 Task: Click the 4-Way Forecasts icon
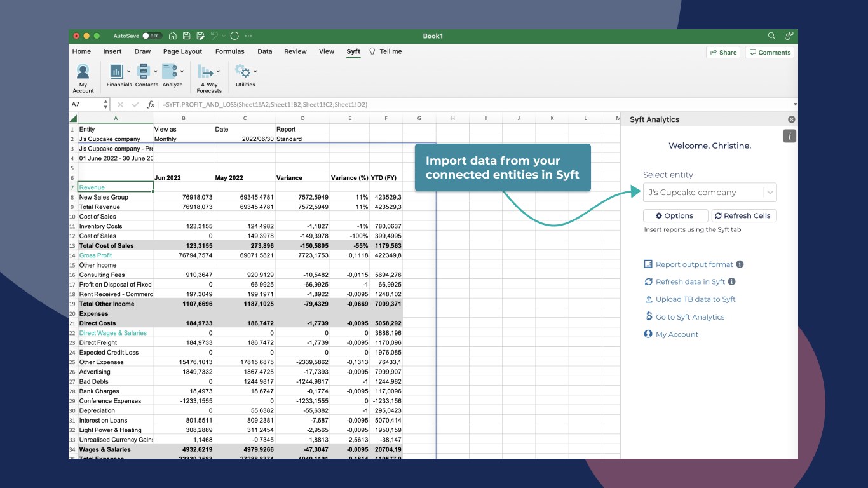pos(205,72)
